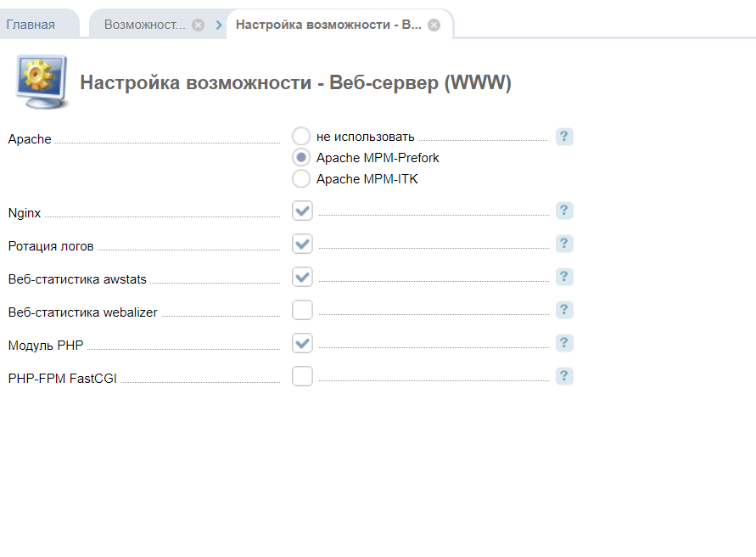Open help for Веб-статистика webalizer

click(564, 310)
